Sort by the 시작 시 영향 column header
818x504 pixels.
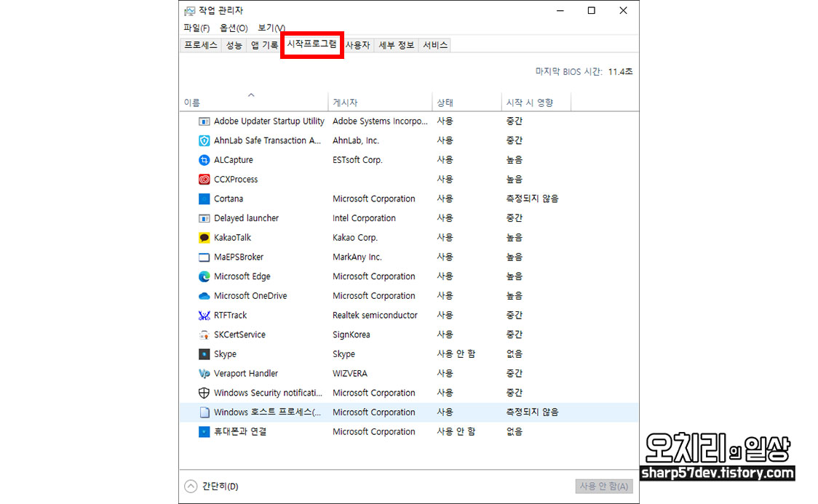pyautogui.click(x=536, y=102)
